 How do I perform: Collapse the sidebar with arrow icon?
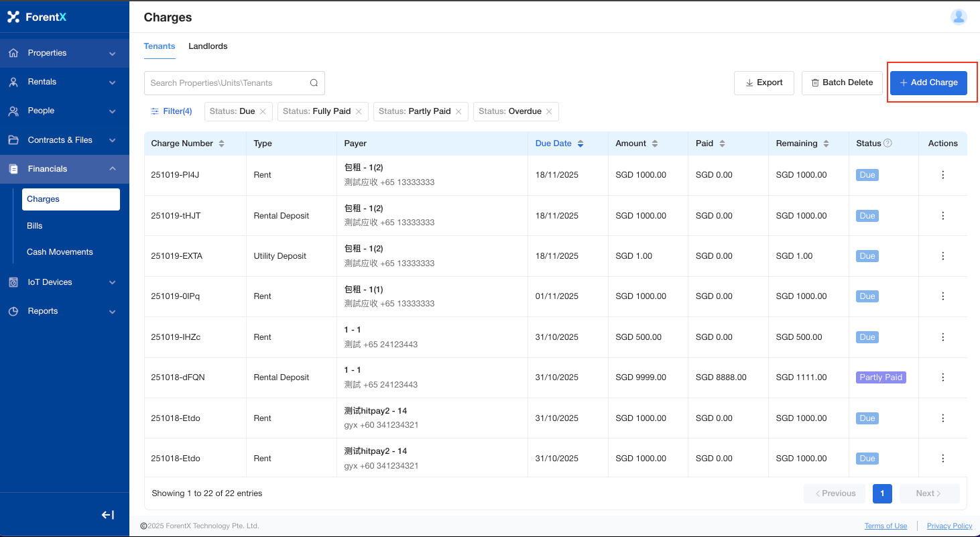point(108,515)
